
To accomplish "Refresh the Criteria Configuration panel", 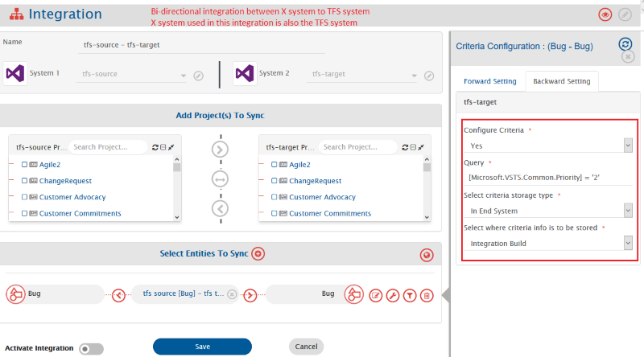I will (625, 45).
